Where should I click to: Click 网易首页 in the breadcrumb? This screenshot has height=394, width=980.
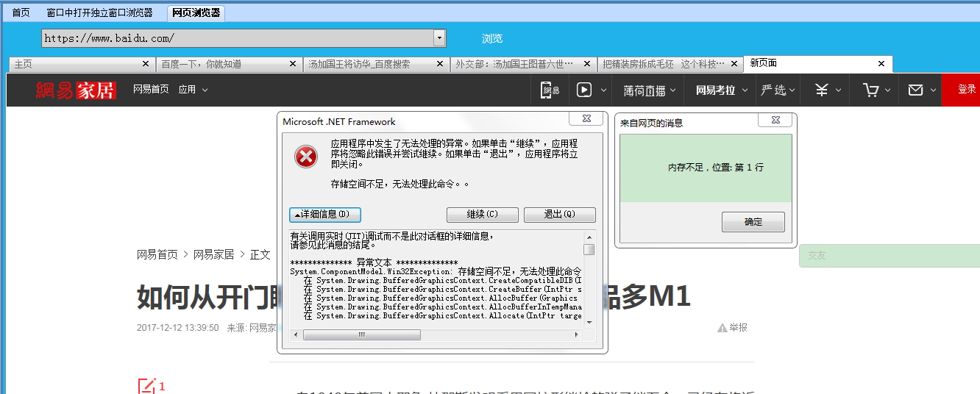(157, 254)
